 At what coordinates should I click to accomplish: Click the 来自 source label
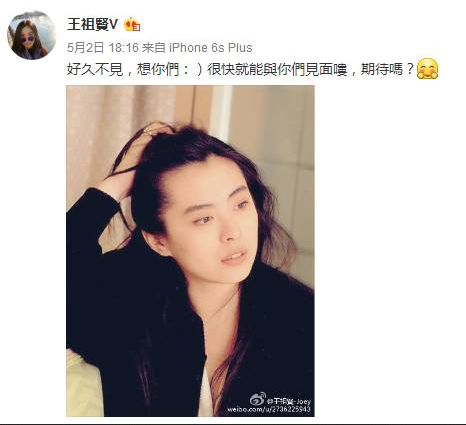[x=154, y=48]
